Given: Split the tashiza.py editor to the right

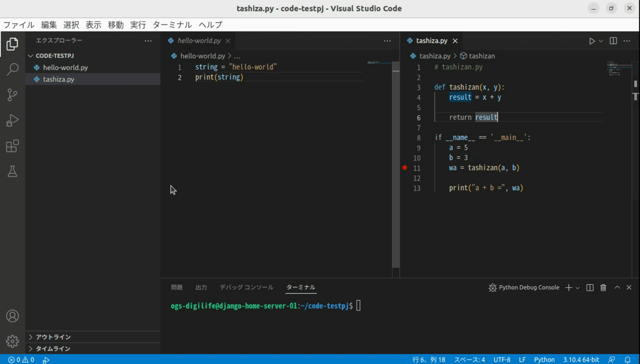Looking at the screenshot, I should coord(613,41).
